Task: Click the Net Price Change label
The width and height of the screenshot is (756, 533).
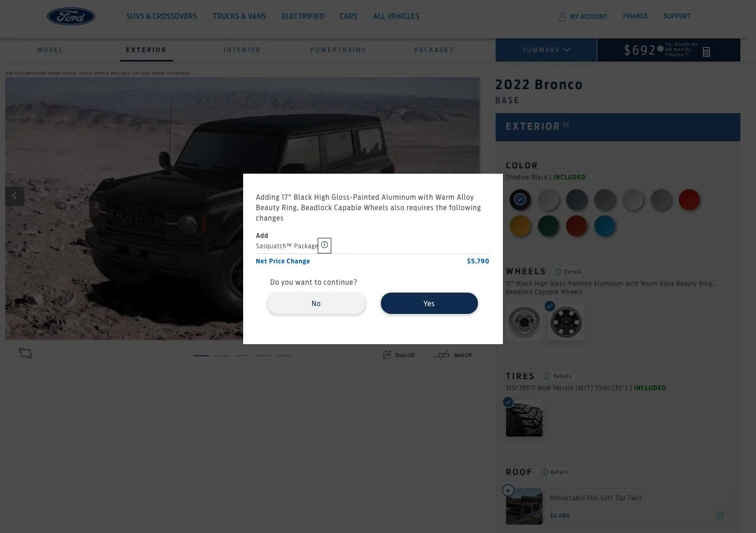Action: [283, 261]
